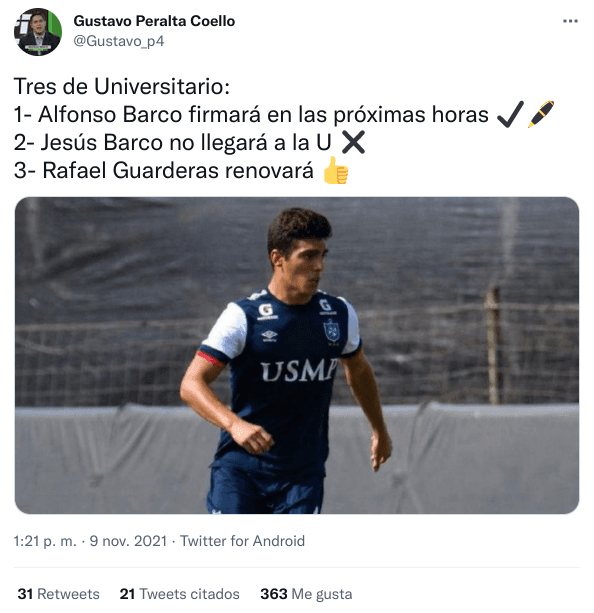This screenshot has height=613, width=594.
Task: Click the USMP logo on the jersey photo
Action: (299, 370)
